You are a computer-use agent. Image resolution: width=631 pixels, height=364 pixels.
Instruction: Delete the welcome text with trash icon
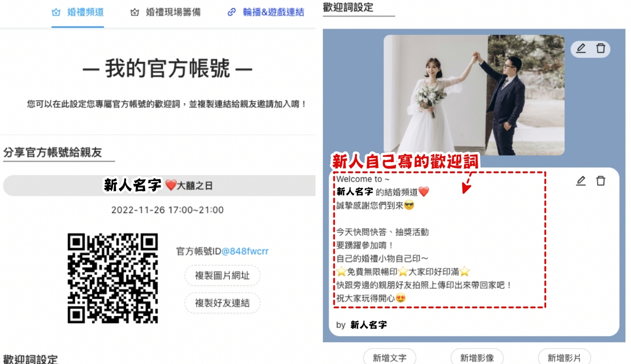[x=601, y=181]
